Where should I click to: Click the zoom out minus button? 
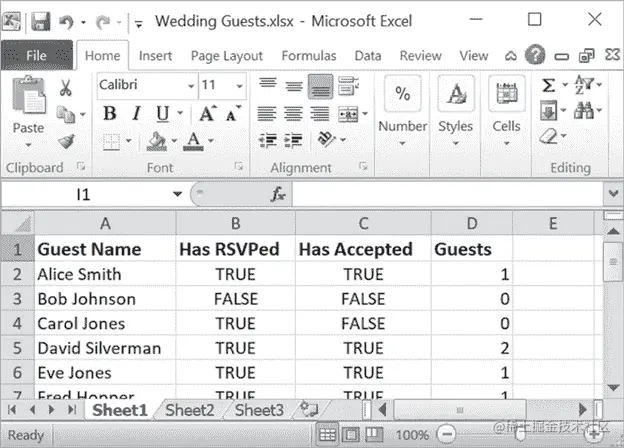click(x=447, y=434)
